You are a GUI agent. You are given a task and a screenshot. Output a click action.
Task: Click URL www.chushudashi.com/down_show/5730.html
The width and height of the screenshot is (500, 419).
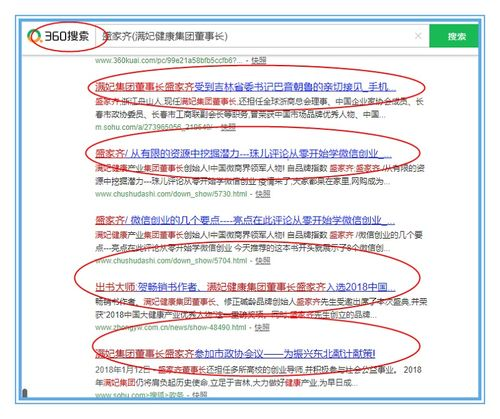coord(171,194)
